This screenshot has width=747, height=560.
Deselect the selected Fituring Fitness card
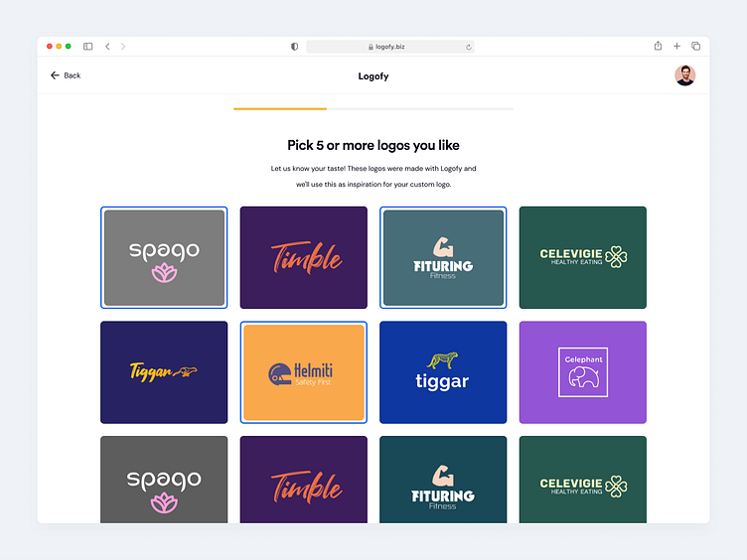443,257
